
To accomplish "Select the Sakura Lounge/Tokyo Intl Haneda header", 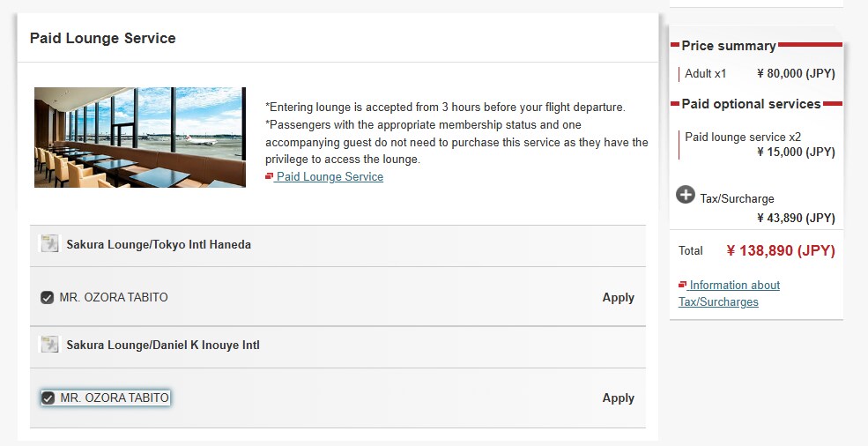I will coord(159,244).
